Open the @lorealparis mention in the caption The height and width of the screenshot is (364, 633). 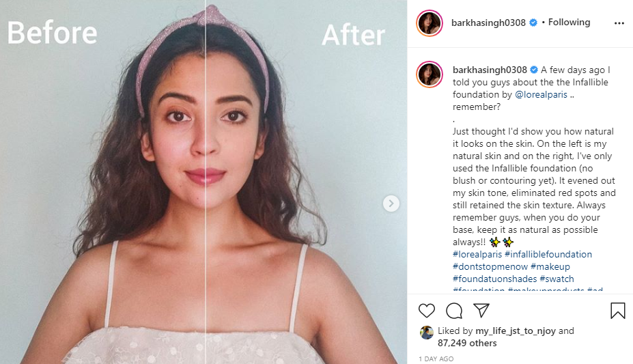tap(541, 94)
